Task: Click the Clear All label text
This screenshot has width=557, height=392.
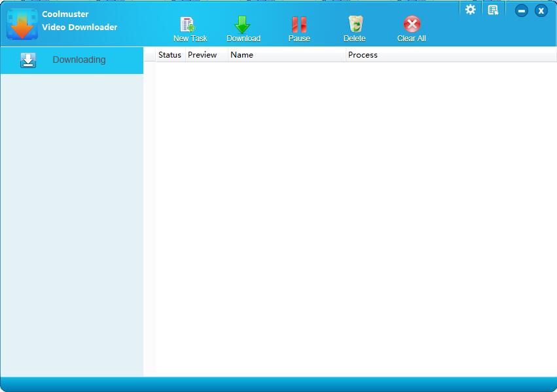Action: (410, 38)
